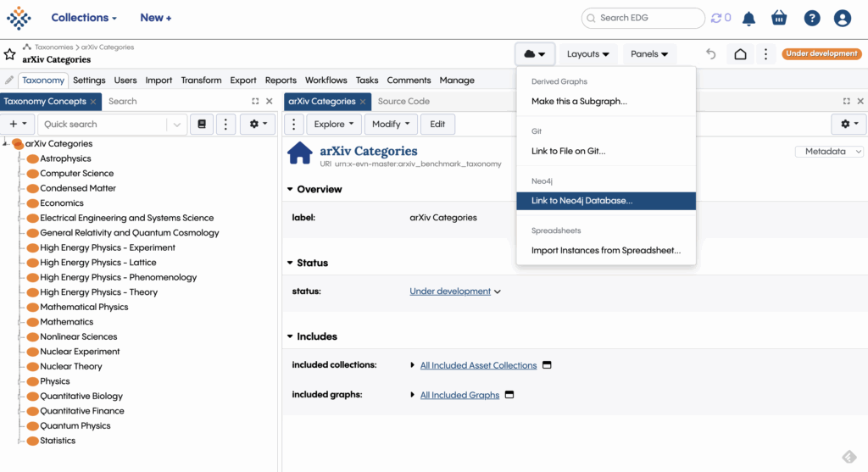Click the favorite star icon beside arXiv Categories
Screen dimensions: 868x472
pyautogui.click(x=9, y=54)
